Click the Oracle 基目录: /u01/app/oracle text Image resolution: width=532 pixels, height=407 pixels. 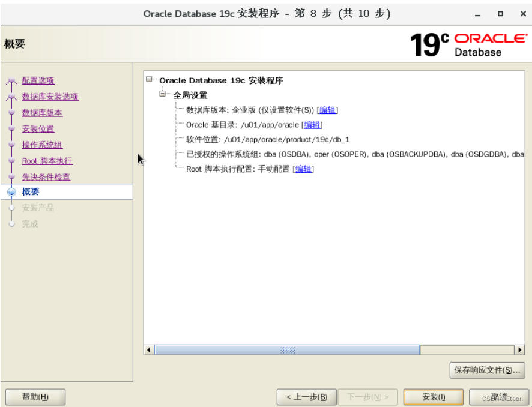click(243, 125)
